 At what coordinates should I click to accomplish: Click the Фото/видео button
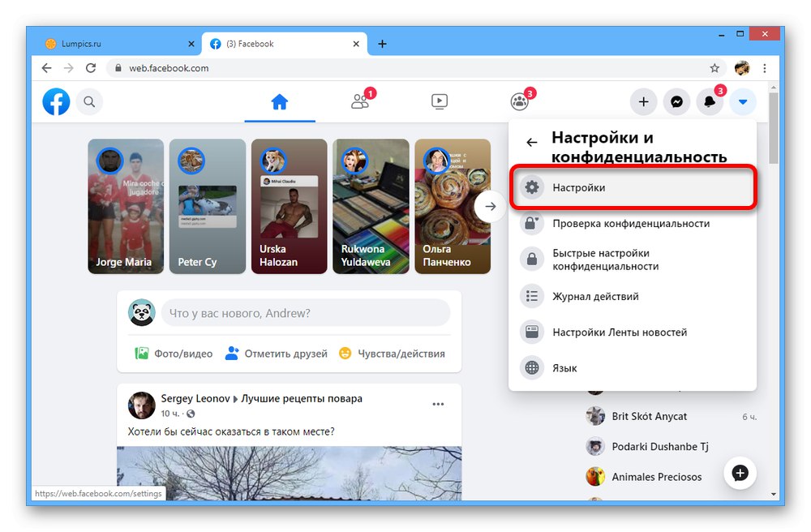(174, 354)
